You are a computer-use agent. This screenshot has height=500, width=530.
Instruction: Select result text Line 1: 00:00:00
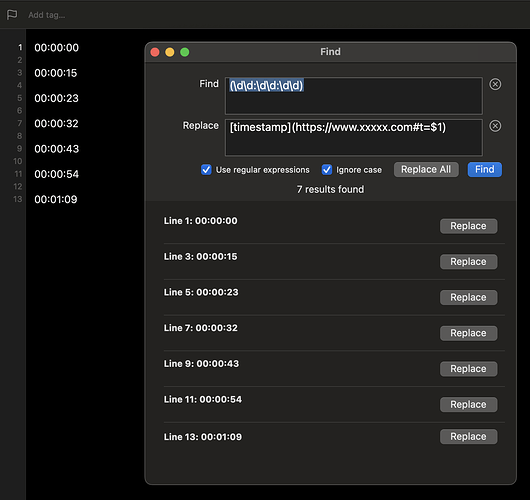pos(200,221)
